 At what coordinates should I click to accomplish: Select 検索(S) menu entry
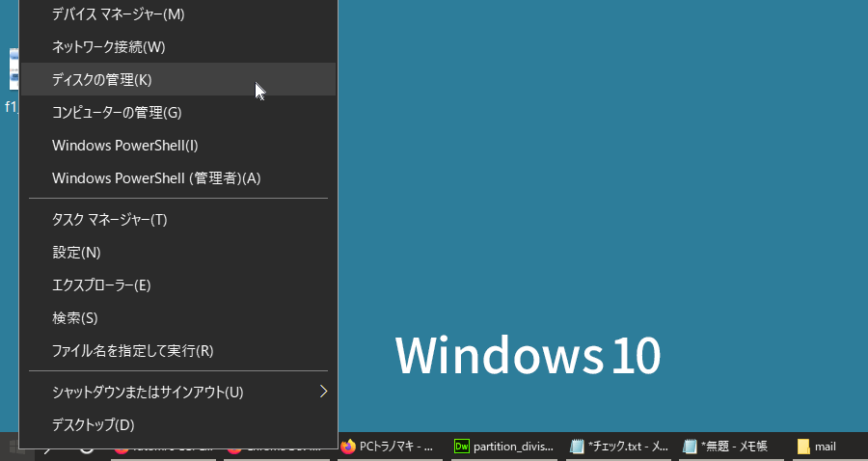click(x=178, y=318)
